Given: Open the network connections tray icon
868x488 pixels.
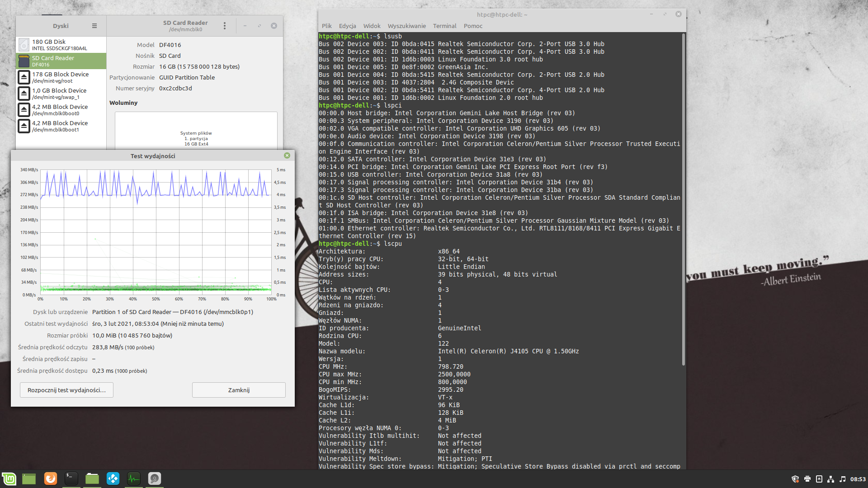Looking at the screenshot, I should (x=830, y=479).
